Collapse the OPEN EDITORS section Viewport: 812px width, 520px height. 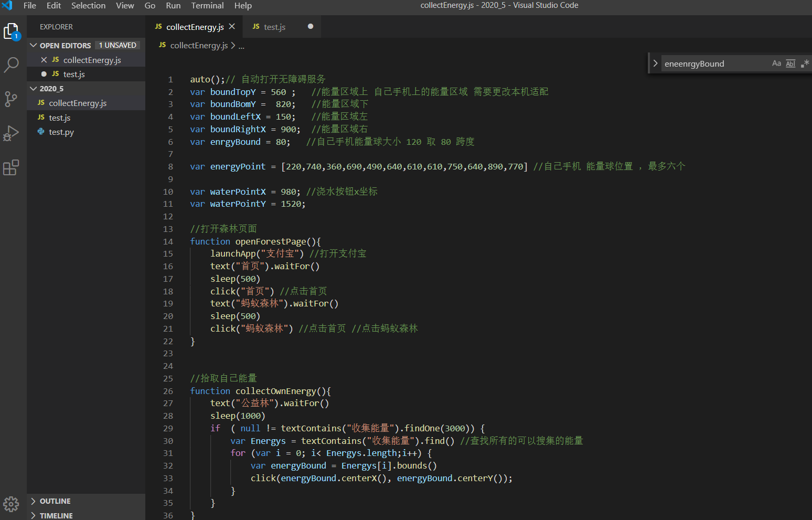click(x=34, y=45)
